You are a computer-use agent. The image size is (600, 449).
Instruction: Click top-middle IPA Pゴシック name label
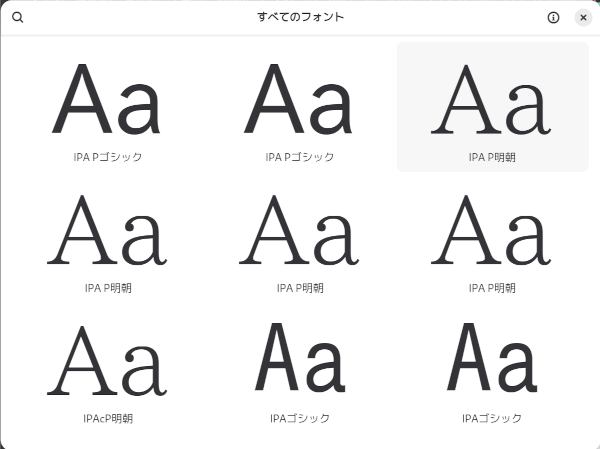click(x=300, y=157)
